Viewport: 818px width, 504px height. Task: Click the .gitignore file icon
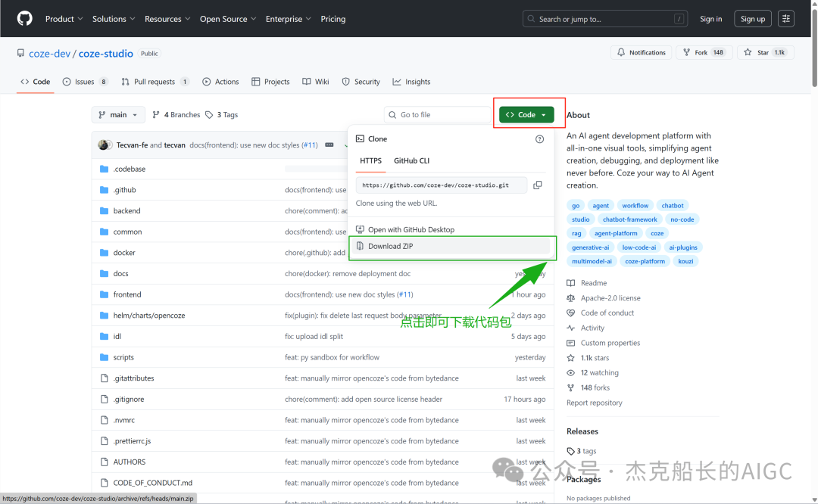(x=104, y=400)
